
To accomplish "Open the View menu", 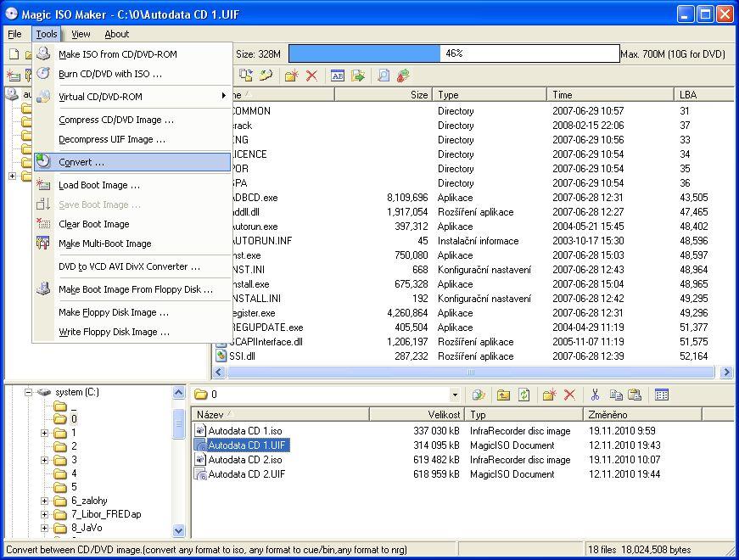I will [81, 34].
